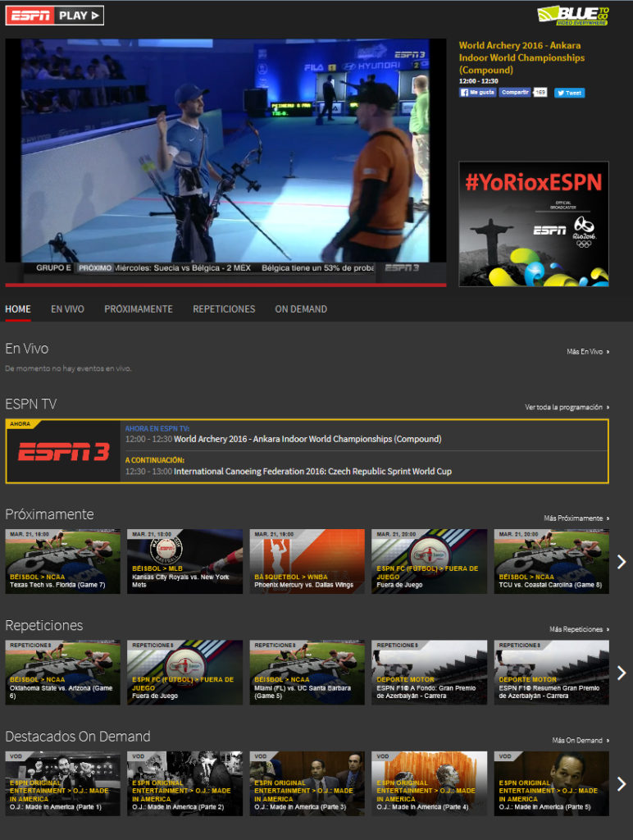The width and height of the screenshot is (633, 840).
Task: Open the Más En Vivo link
Action: tap(587, 352)
